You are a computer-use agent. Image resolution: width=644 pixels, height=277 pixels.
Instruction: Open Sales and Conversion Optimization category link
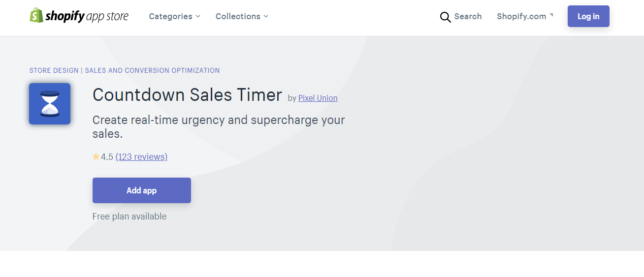pyautogui.click(x=152, y=70)
